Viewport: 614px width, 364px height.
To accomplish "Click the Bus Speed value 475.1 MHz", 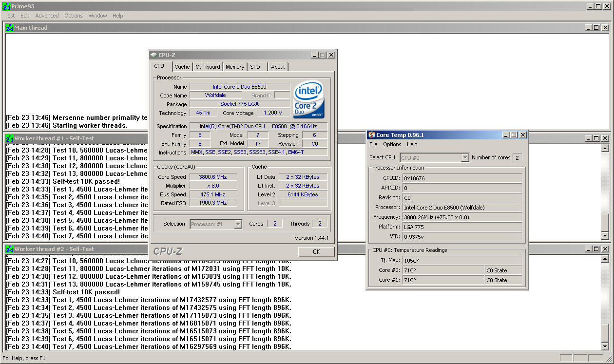I will coord(213,194).
